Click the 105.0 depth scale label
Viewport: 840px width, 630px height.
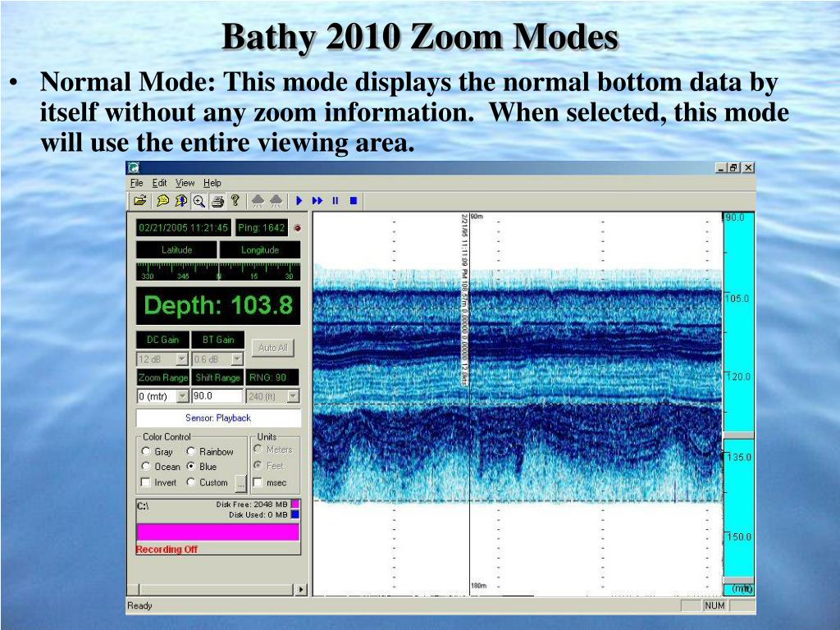737,298
